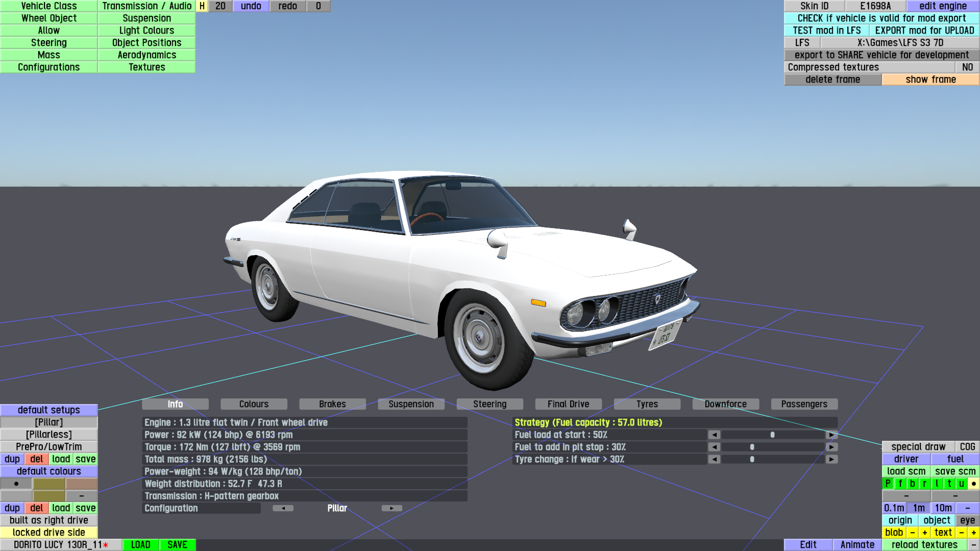The width and height of the screenshot is (980, 551).
Task: Switch to previous Configuration with left arrow
Action: coord(283,508)
